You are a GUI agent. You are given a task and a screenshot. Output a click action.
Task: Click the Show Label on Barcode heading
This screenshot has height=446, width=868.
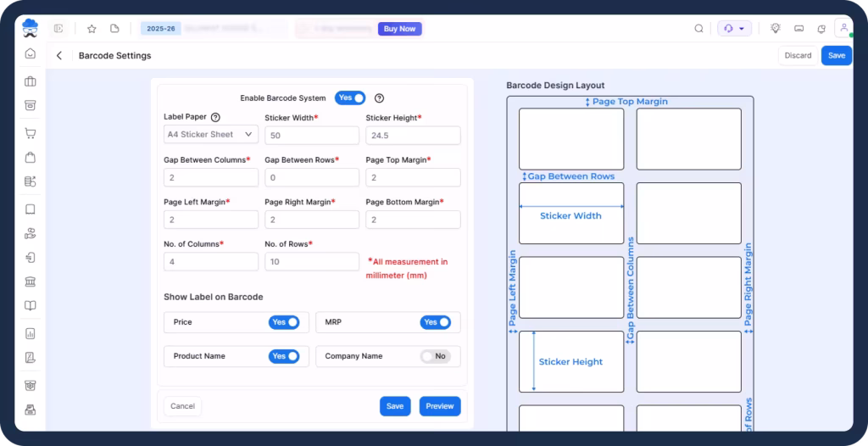[x=213, y=297]
